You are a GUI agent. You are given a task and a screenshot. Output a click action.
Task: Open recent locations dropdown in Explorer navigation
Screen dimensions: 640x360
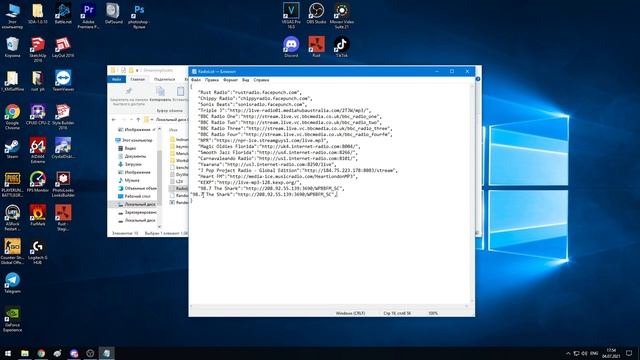point(131,120)
